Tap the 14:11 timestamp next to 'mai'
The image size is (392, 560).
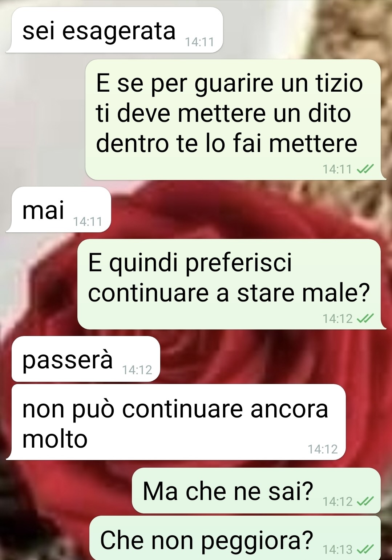[x=88, y=221]
